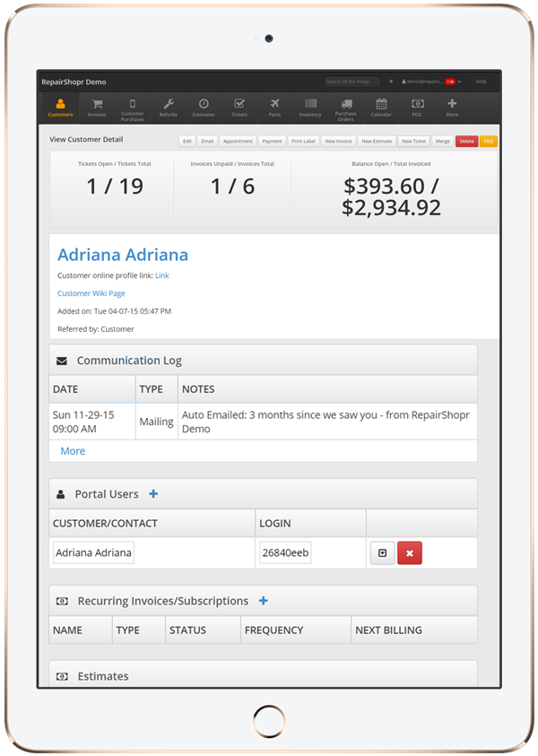
Task: Create a New Invoice
Action: click(338, 142)
